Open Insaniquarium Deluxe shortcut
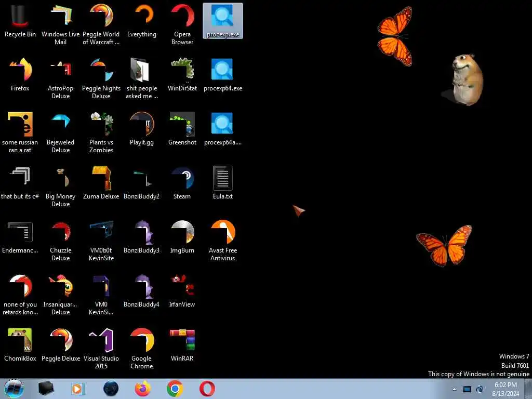The height and width of the screenshot is (399, 532). click(x=60, y=295)
